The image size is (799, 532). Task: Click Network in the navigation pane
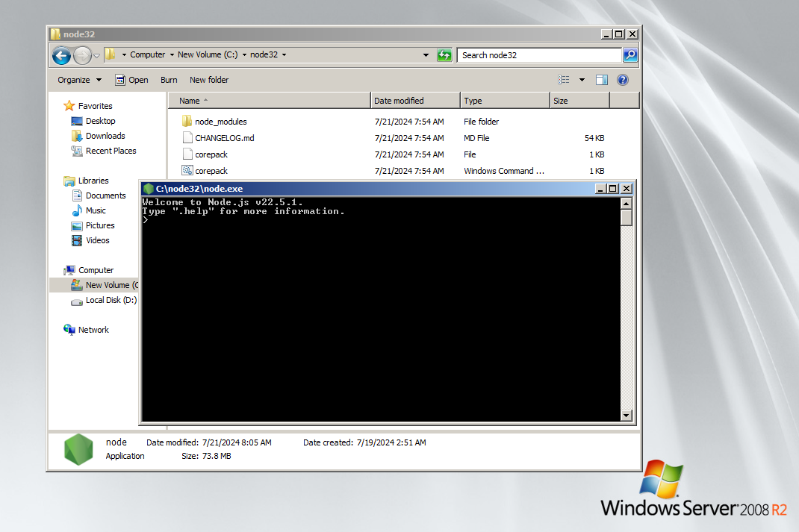pos(93,330)
